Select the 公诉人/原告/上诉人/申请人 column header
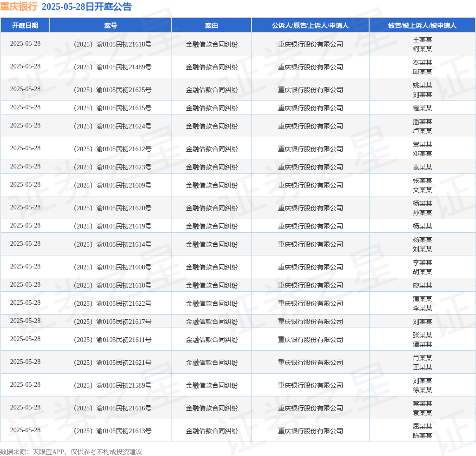This screenshot has height=456, width=476. point(310,26)
